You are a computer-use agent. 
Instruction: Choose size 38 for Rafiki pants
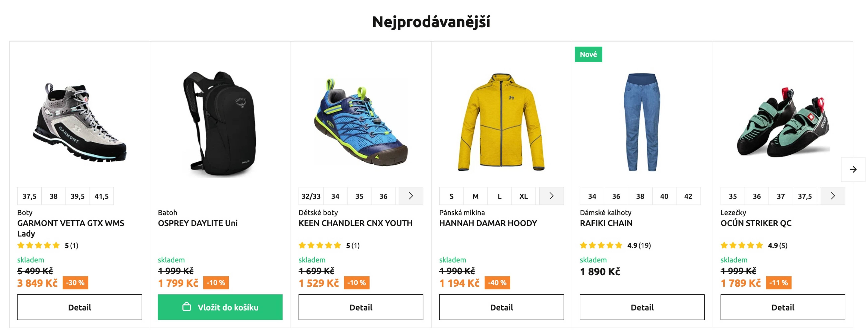click(x=640, y=196)
